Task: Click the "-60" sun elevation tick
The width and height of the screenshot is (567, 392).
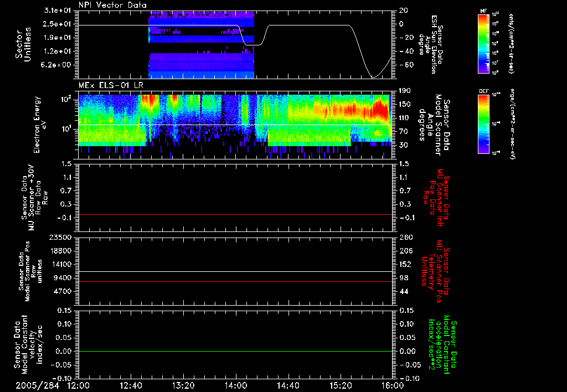Action: [x=406, y=65]
